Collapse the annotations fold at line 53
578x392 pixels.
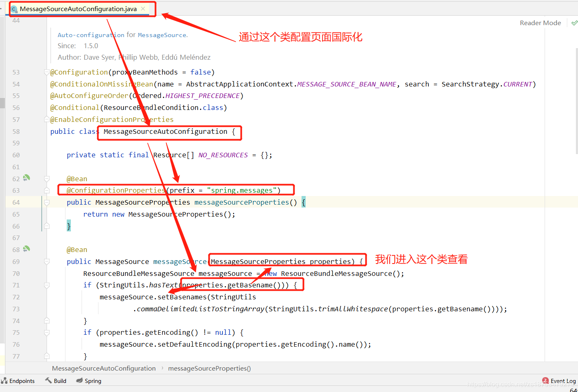click(x=47, y=72)
